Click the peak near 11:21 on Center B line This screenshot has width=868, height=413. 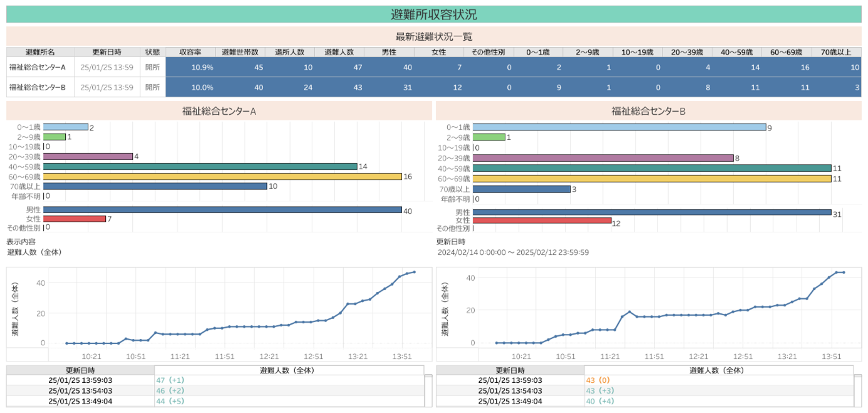629,312
